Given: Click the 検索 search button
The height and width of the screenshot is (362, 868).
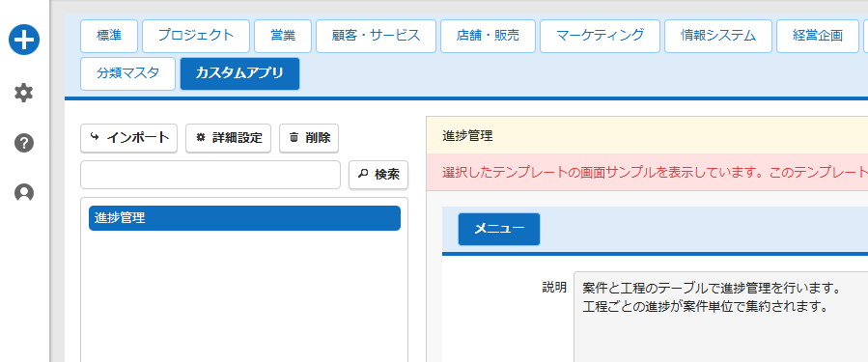Looking at the screenshot, I should [x=378, y=175].
